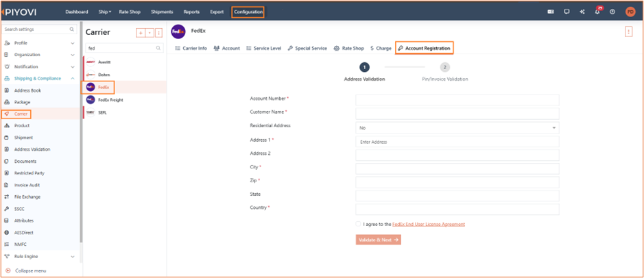
Task: Click the Account Number input field
Action: pos(457,100)
